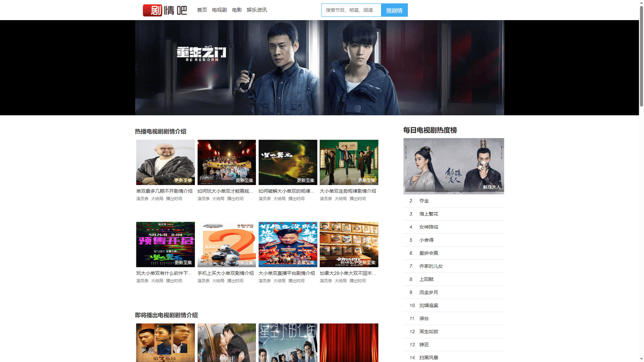Open the polar bear number 2 poster
Image resolution: width=644 pixels, height=362 pixels.
click(227, 244)
